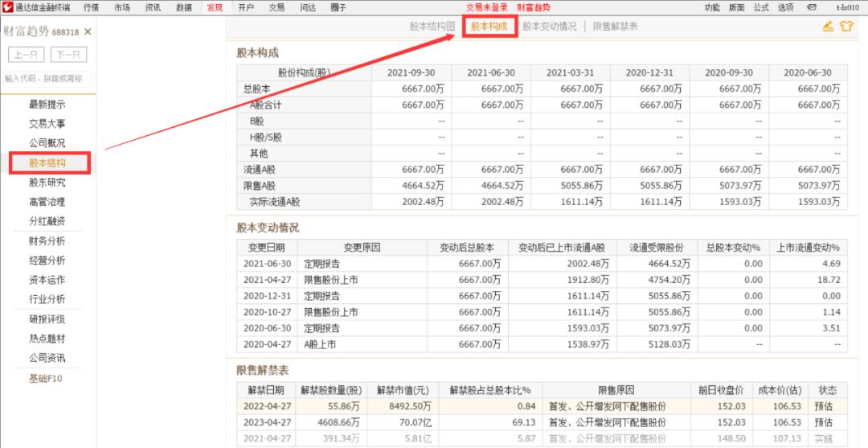This screenshot has width=868, height=448.
Task: Open the 资讯 menu
Action: (154, 7)
